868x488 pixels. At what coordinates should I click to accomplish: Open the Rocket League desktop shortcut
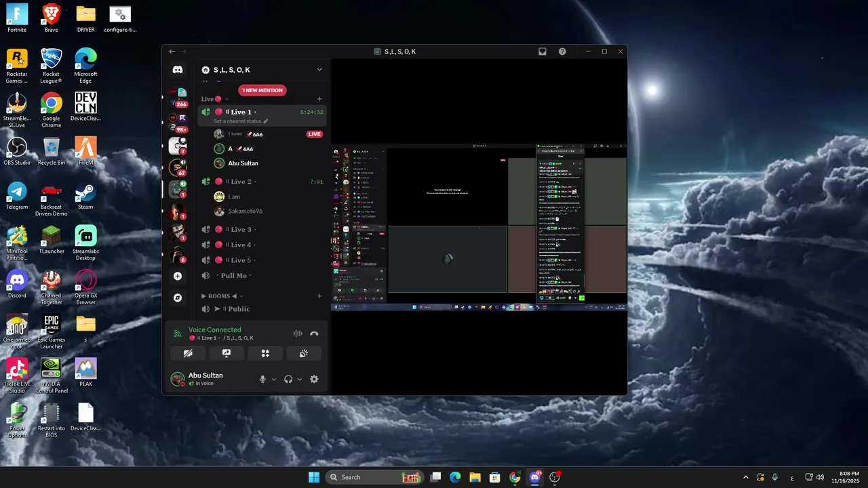(x=51, y=66)
